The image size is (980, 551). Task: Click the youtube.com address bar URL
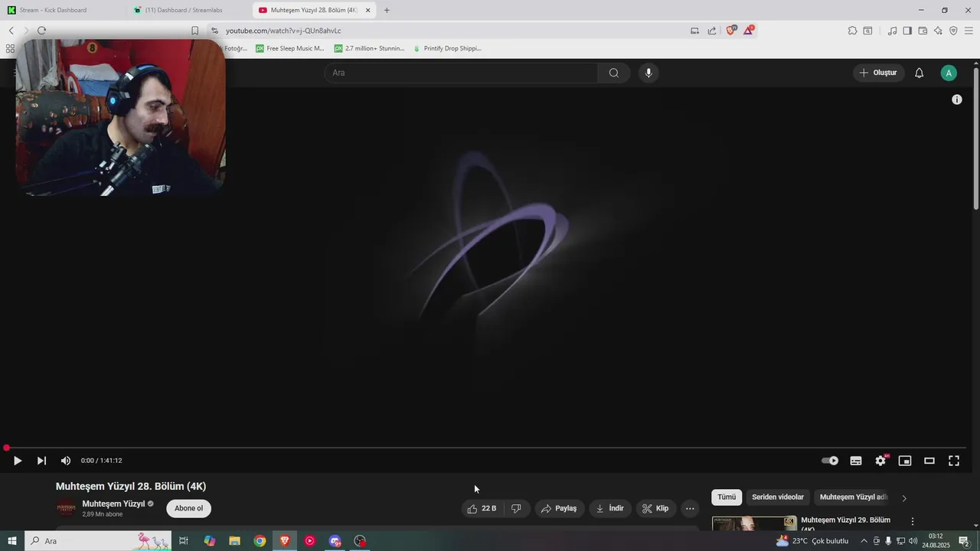[283, 31]
